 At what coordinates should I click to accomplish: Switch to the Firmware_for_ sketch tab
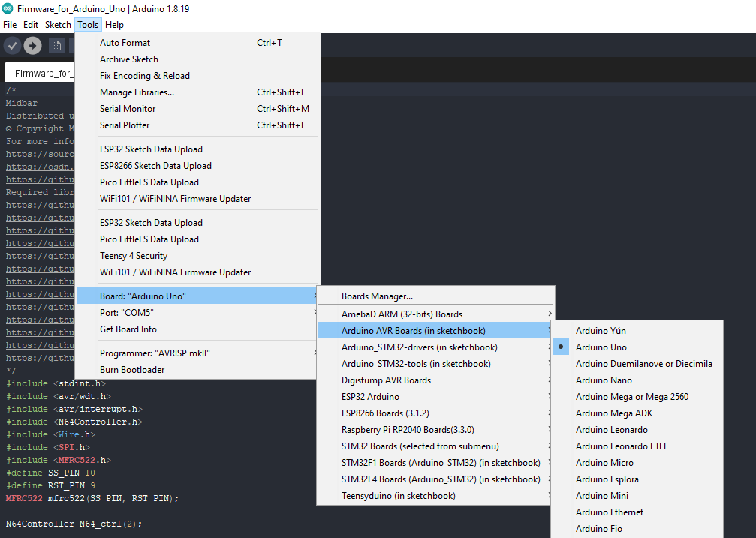coord(41,73)
